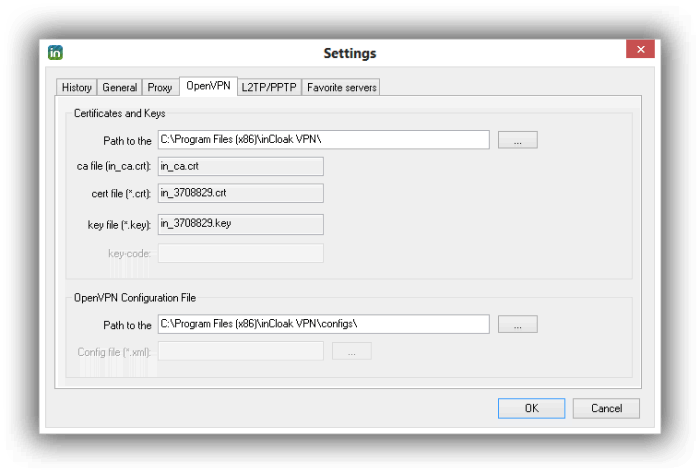Select the Proxy tab
This screenshot has height=473, width=700.
160,87
